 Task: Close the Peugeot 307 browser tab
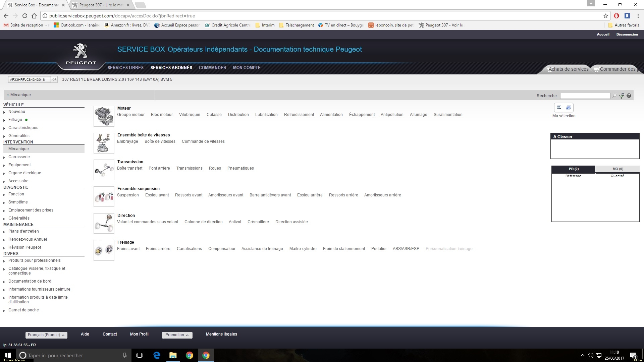pyautogui.click(x=128, y=5)
